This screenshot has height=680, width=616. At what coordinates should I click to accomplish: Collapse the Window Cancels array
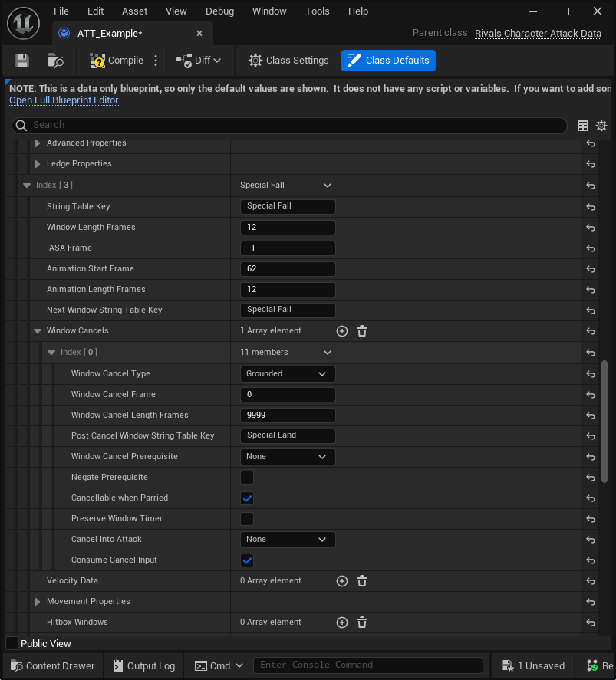tap(38, 331)
